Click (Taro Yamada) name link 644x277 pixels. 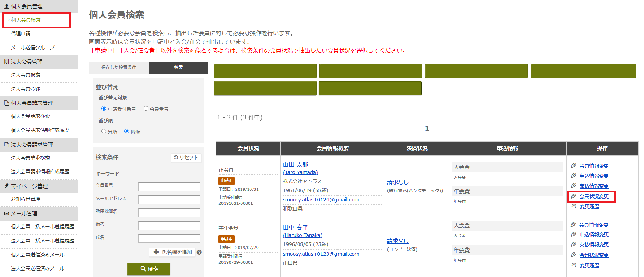coord(300,172)
